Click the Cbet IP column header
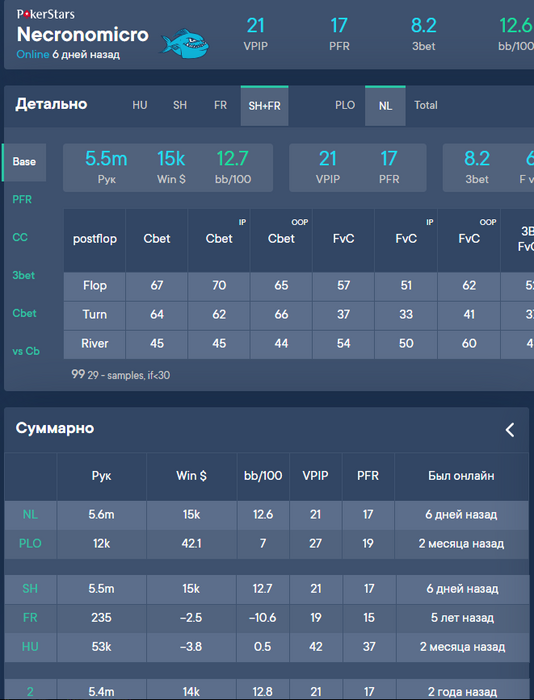 pos(219,239)
